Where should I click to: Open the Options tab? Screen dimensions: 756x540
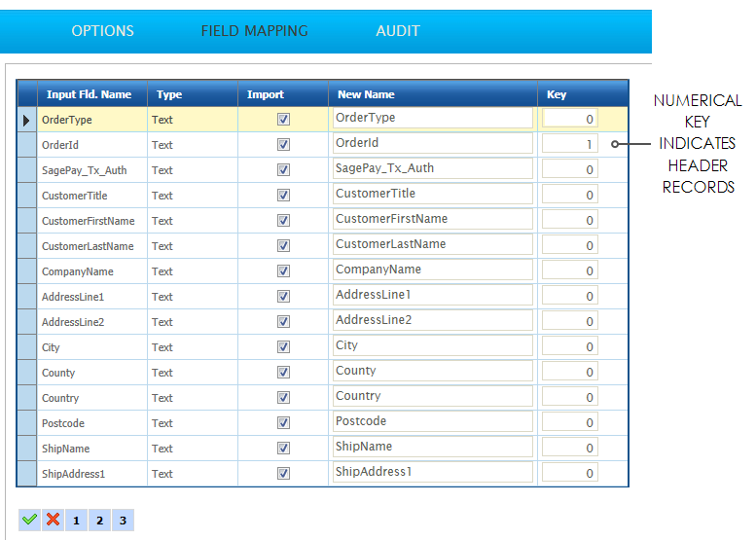[102, 31]
